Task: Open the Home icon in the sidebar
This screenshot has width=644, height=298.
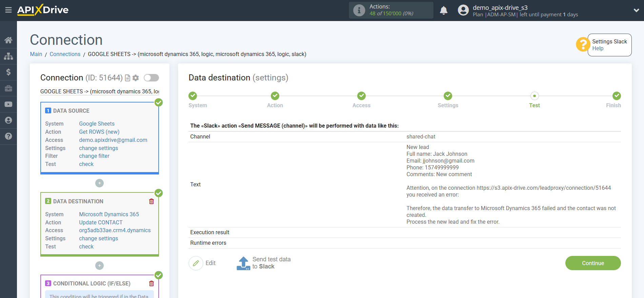Action: [8, 40]
